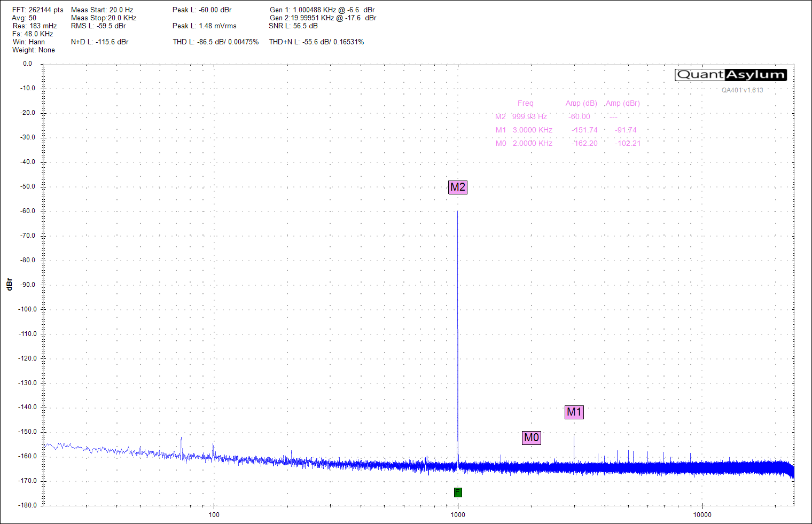Viewport: 812px width, 524px height.
Task: Click the 3.0000 KHz frequency value
Action: coord(533,130)
